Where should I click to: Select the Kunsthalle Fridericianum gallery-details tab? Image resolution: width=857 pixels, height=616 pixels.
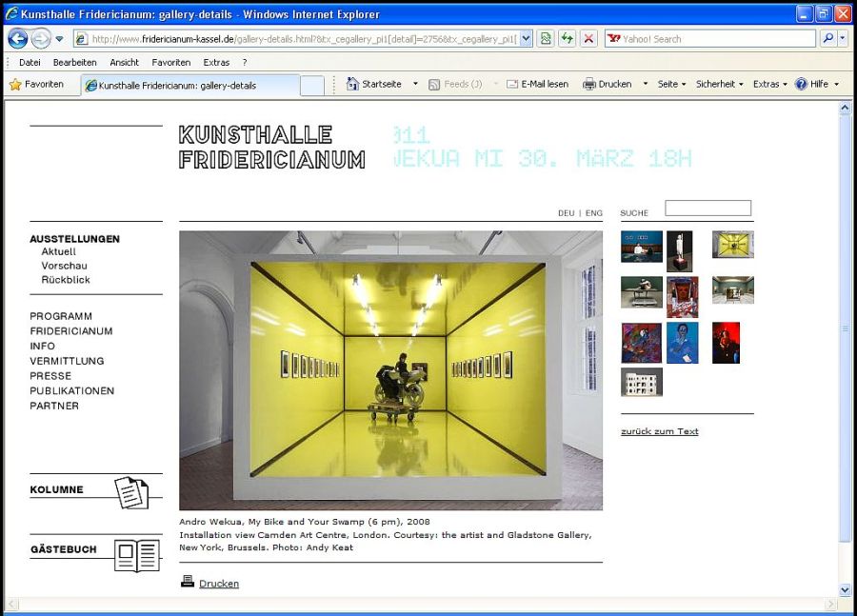pos(190,86)
